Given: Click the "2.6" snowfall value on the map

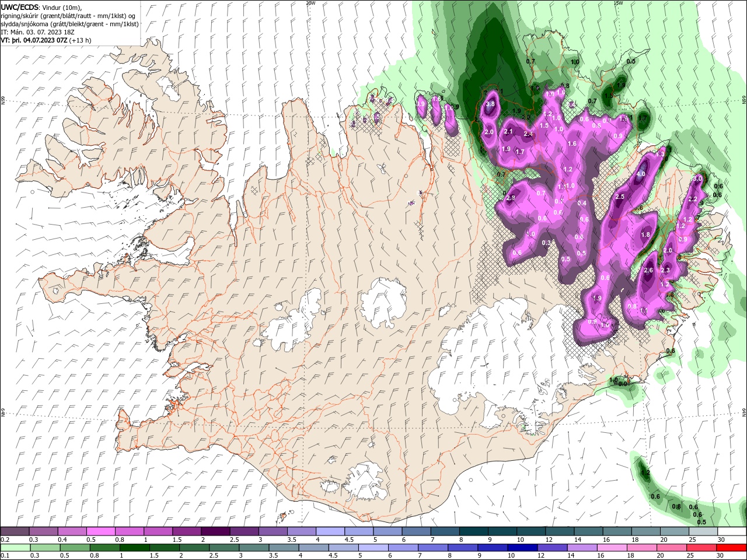Looking at the screenshot, I should [648, 271].
